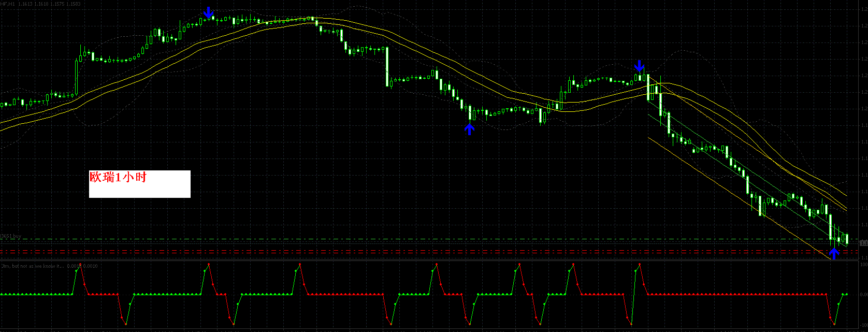Screen dimensions: 868x332
Task: Click the highlighted current price tag on the price axis
Action: [863, 243]
